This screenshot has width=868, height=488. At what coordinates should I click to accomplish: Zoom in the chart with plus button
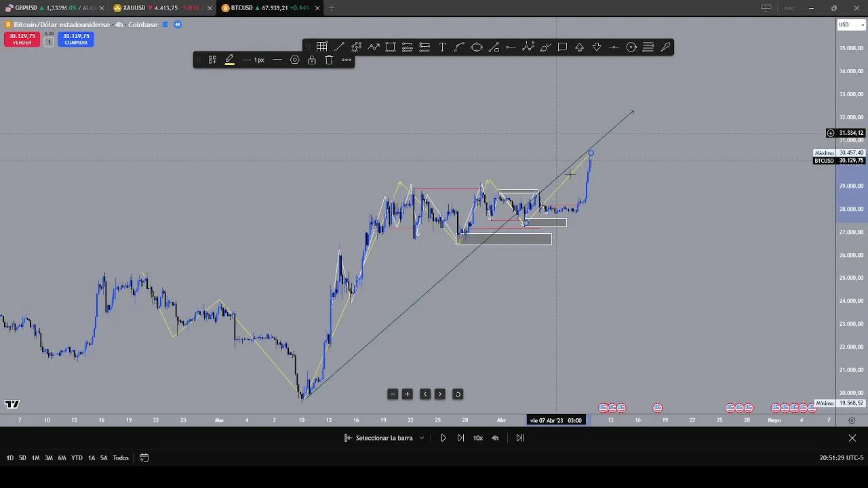[x=408, y=394]
